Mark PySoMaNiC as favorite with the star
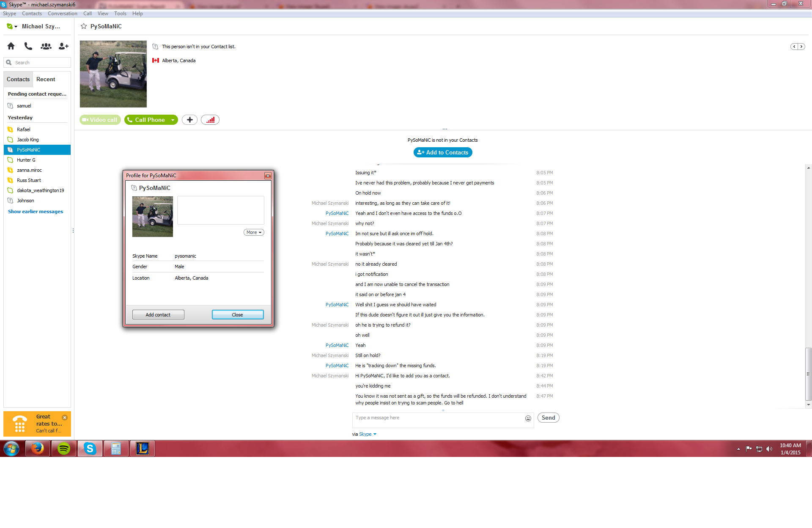This screenshot has height=528, width=812. pos(84,26)
